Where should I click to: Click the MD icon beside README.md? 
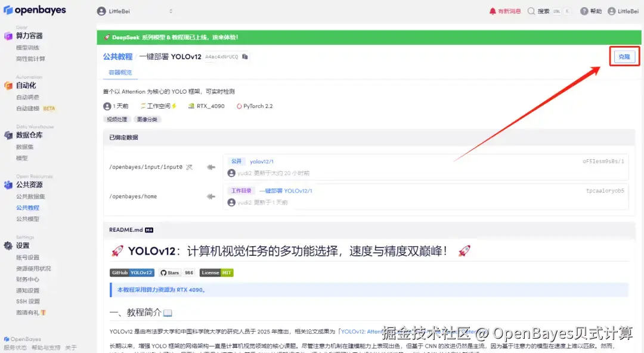pyautogui.click(x=149, y=230)
